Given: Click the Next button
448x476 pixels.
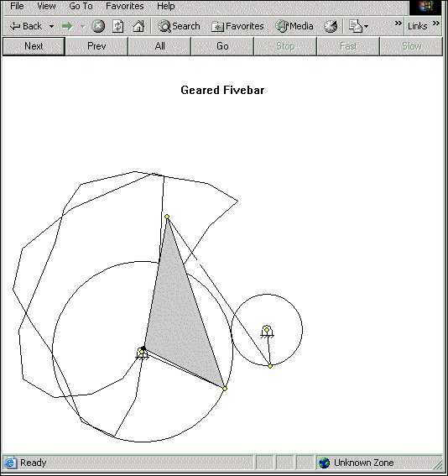Looking at the screenshot, I should pyautogui.click(x=34, y=46).
